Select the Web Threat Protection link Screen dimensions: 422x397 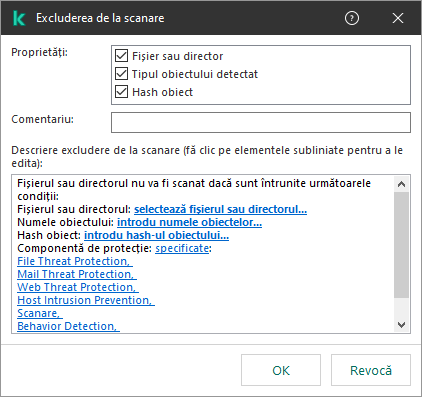(78, 287)
